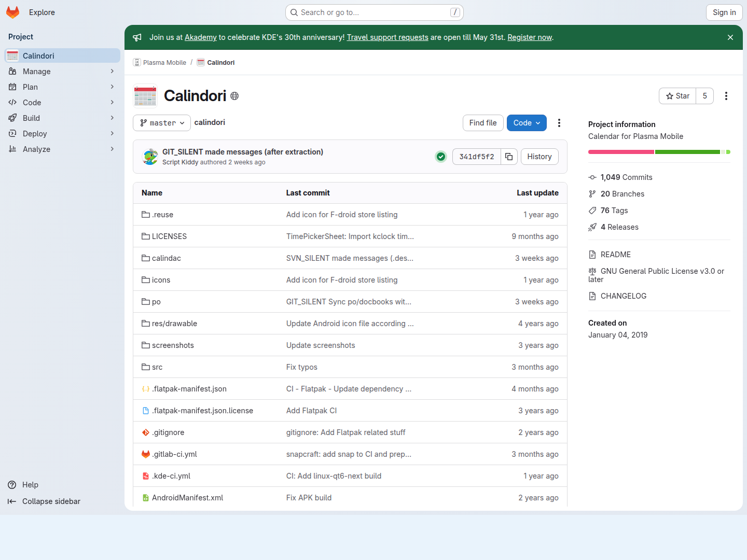This screenshot has height=560, width=747.
Task: Open Calindori project avatar image
Action: tap(145, 96)
